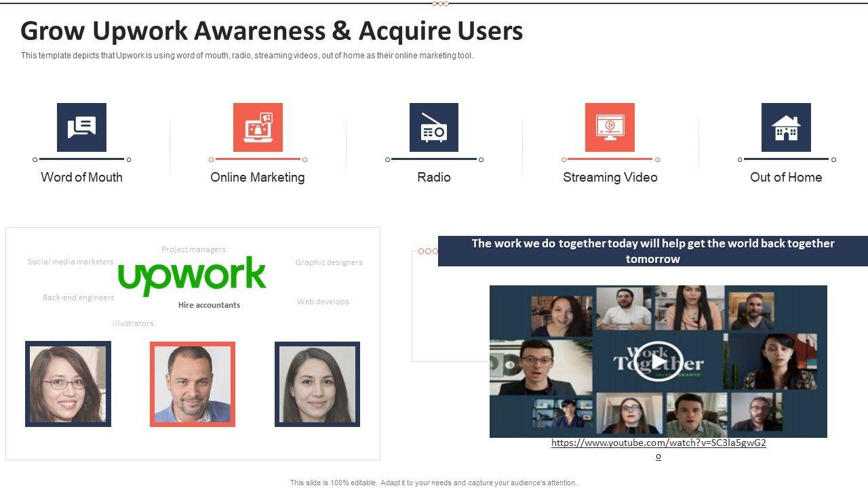The image size is (868, 488).
Task: Select the Online Marketing megaphone icon
Action: (258, 127)
